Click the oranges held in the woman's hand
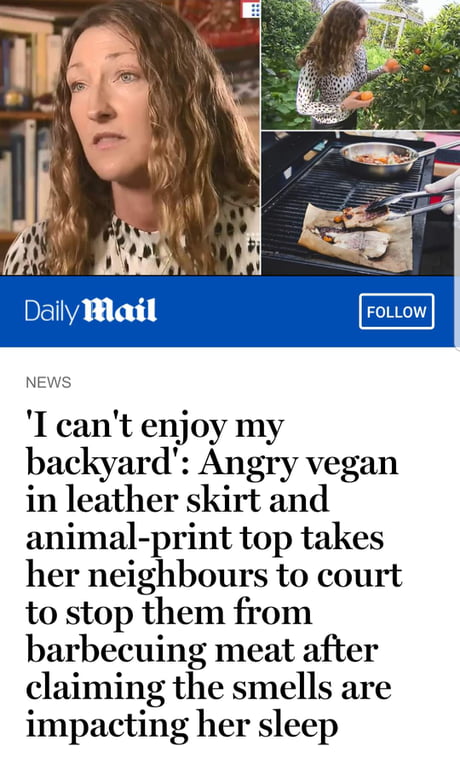The height and width of the screenshot is (763, 460). 365,96
